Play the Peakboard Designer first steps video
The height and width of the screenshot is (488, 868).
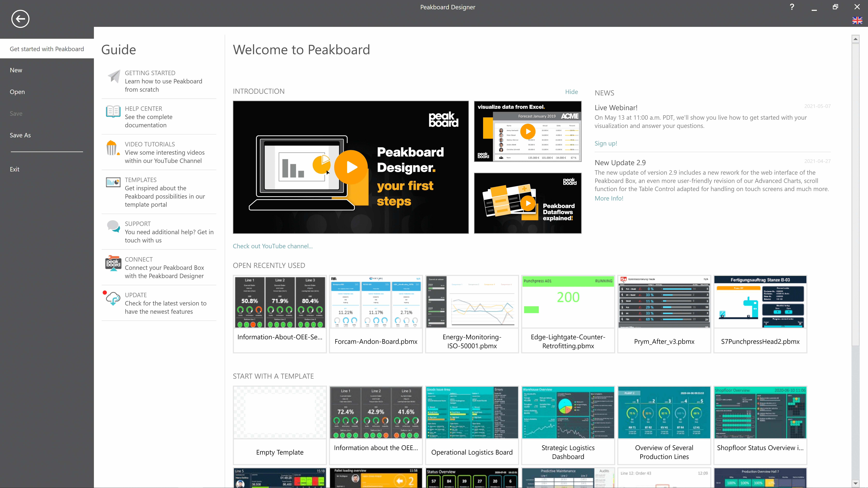tap(351, 167)
